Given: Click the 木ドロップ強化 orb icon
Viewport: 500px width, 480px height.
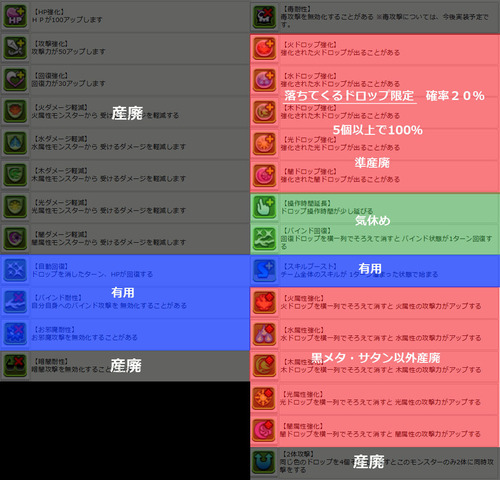Looking at the screenshot, I should 264,112.
